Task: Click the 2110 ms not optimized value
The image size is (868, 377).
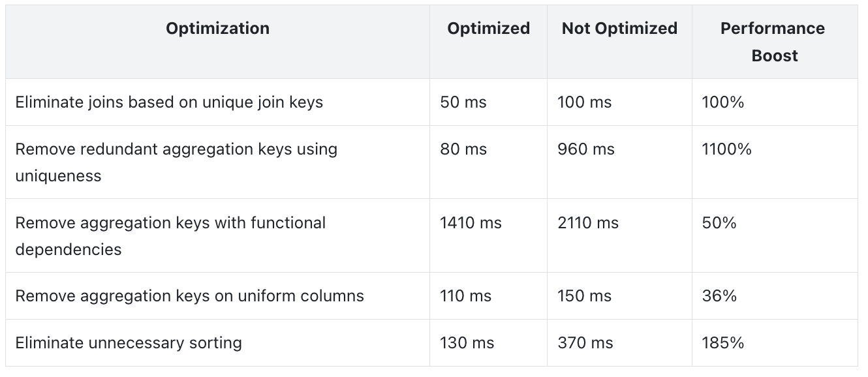Action: pyautogui.click(x=587, y=223)
